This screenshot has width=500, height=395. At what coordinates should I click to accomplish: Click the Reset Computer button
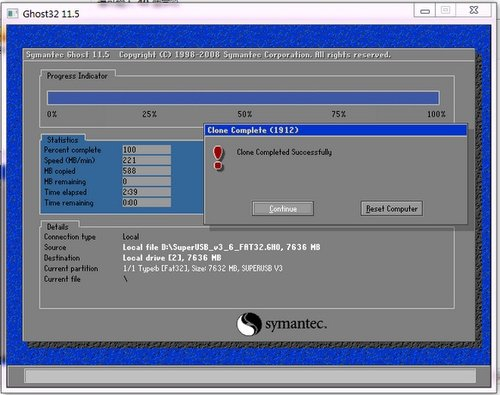point(391,209)
